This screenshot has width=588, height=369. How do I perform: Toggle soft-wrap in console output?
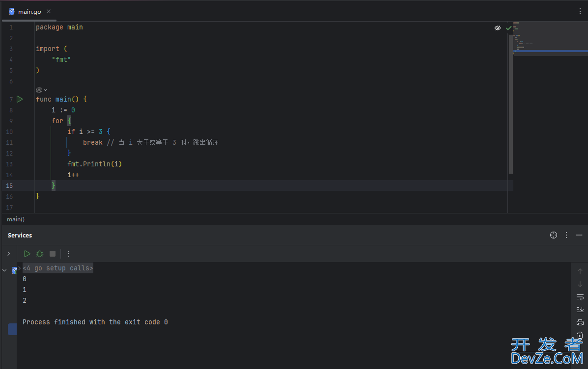click(x=580, y=297)
